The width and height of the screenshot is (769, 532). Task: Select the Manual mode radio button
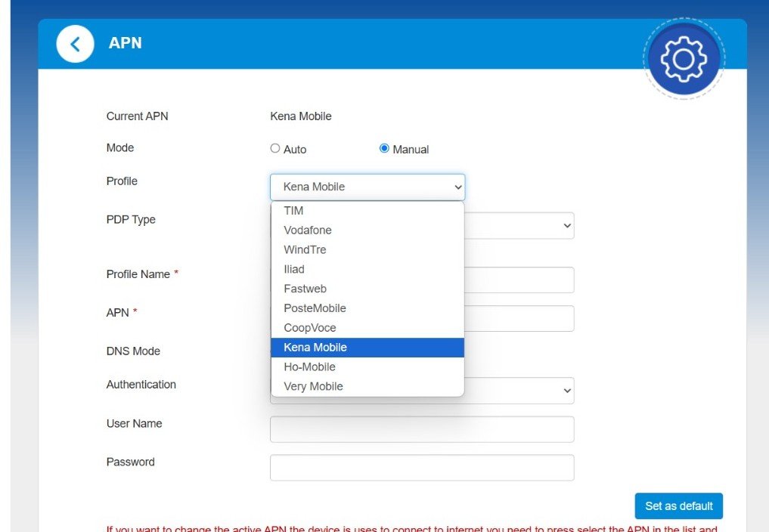384,149
